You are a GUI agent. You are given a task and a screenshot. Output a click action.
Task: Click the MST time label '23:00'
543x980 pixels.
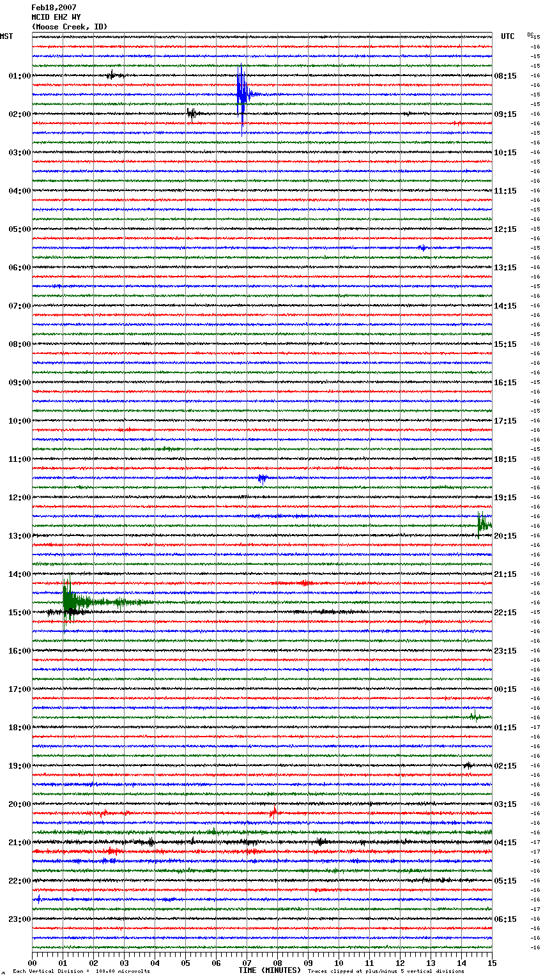pyautogui.click(x=20, y=919)
